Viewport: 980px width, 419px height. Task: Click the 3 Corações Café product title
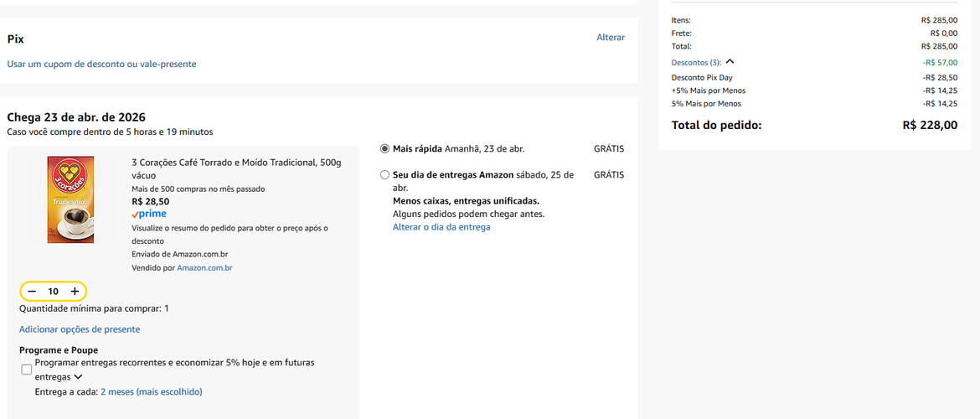pyautogui.click(x=237, y=168)
